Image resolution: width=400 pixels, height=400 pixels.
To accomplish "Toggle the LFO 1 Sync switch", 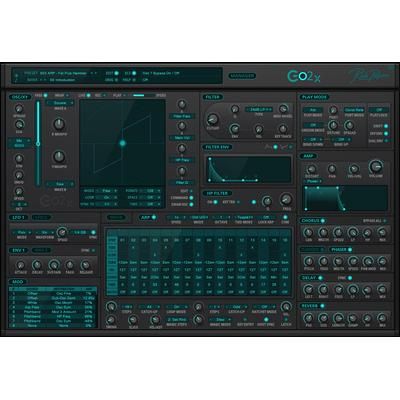I will pos(93,232).
